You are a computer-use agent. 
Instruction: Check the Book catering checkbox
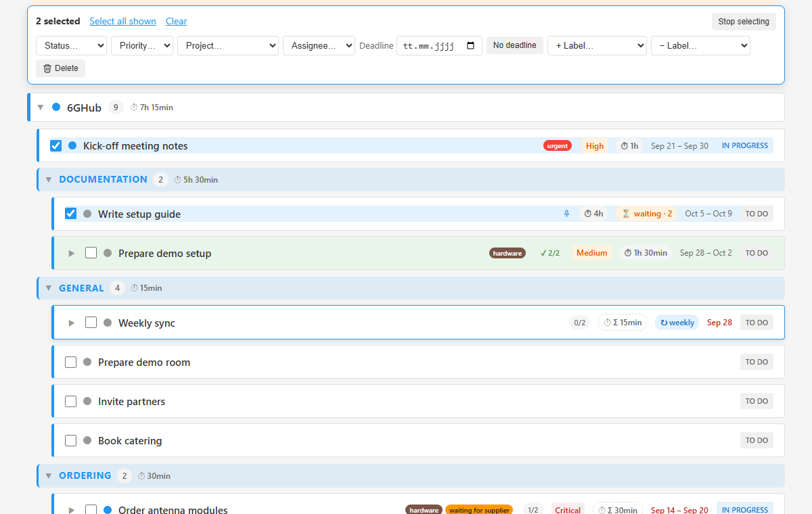tap(71, 440)
